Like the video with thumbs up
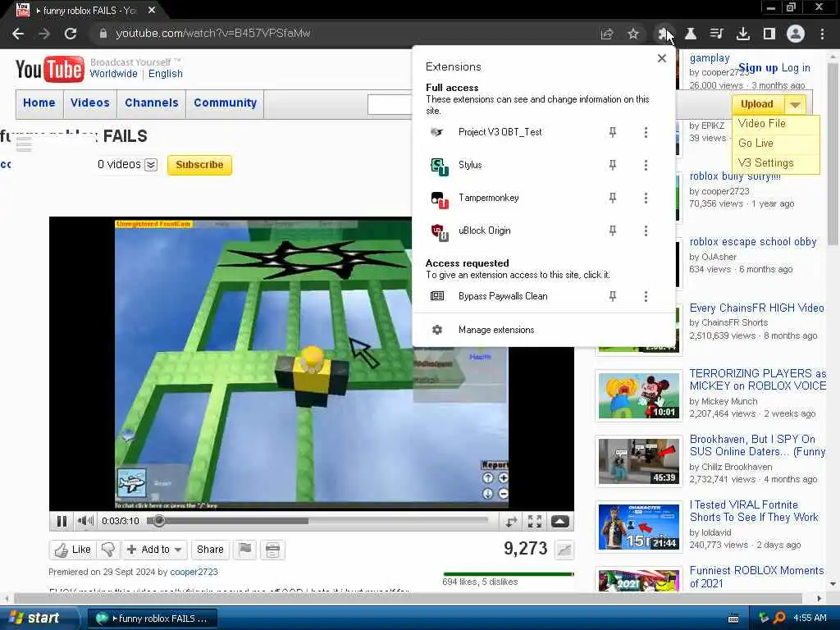Viewport: 840px width, 630px height. click(73, 550)
